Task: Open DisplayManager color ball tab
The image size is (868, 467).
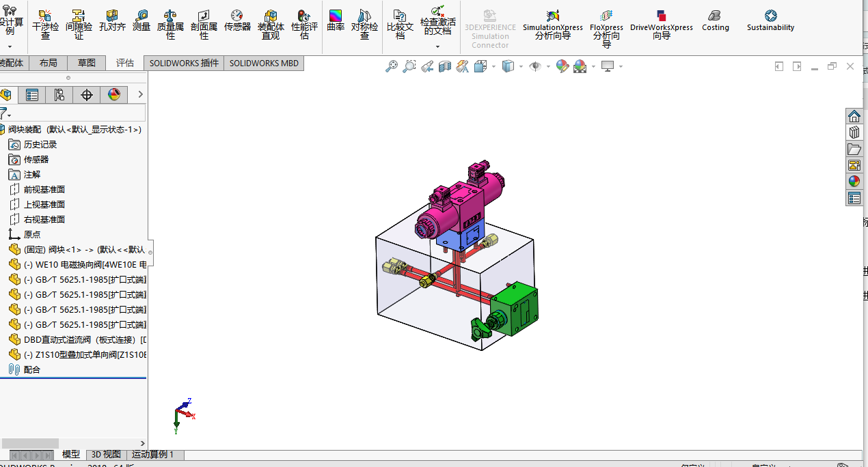Action: (114, 95)
